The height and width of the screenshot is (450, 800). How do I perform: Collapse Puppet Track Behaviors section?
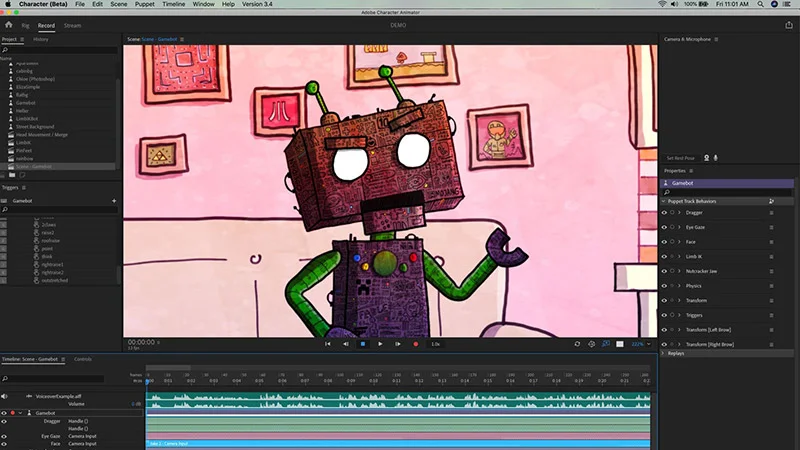(663, 202)
